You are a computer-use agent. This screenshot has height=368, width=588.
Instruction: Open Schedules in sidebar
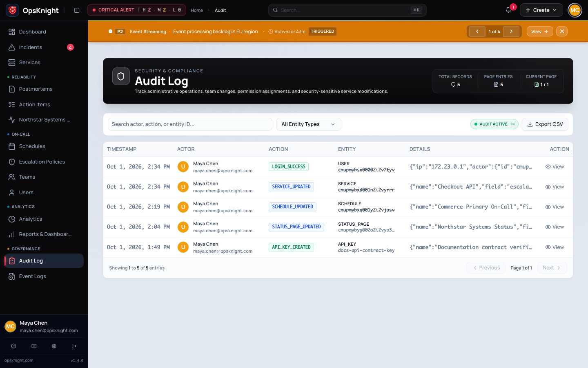(44, 146)
